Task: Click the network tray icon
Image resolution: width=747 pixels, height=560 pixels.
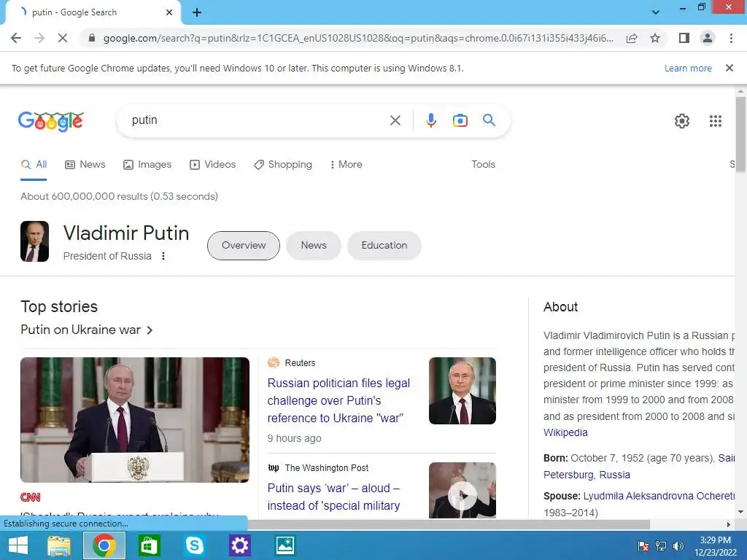Action: (x=661, y=546)
